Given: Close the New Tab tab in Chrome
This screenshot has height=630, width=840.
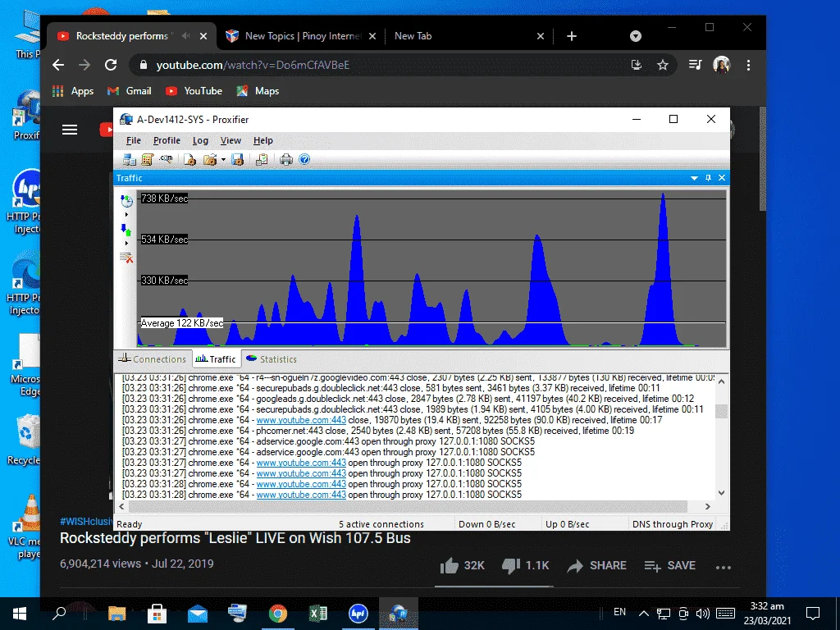Looking at the screenshot, I should (541, 36).
